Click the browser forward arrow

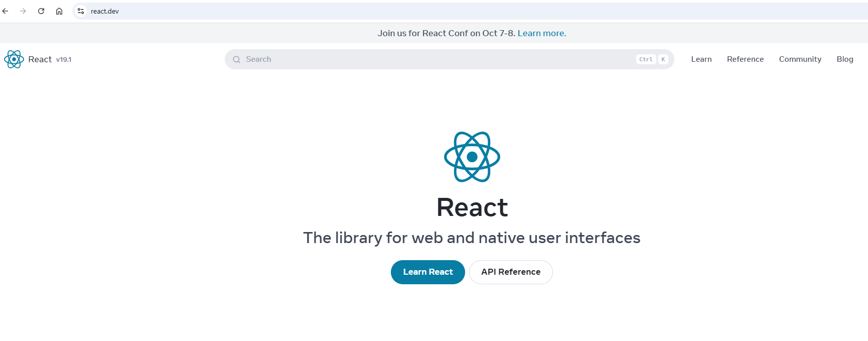point(23,11)
